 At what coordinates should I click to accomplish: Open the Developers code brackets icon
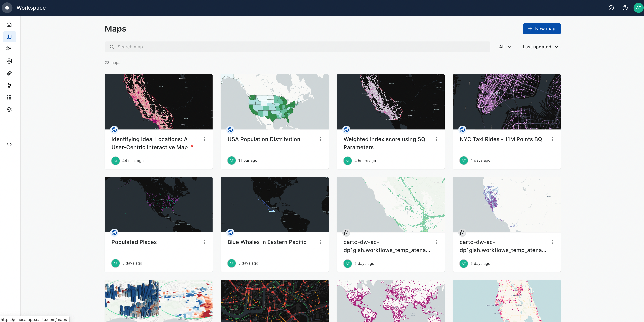pos(9,144)
